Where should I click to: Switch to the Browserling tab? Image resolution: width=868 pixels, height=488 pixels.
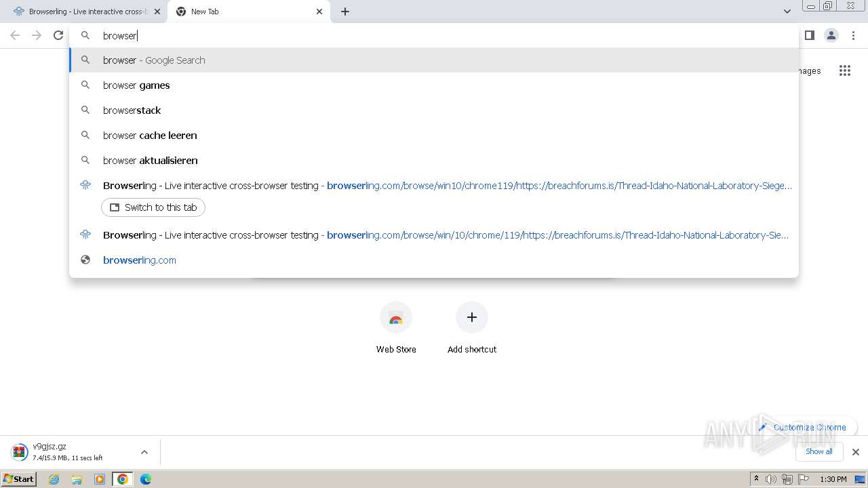pyautogui.click(x=86, y=12)
